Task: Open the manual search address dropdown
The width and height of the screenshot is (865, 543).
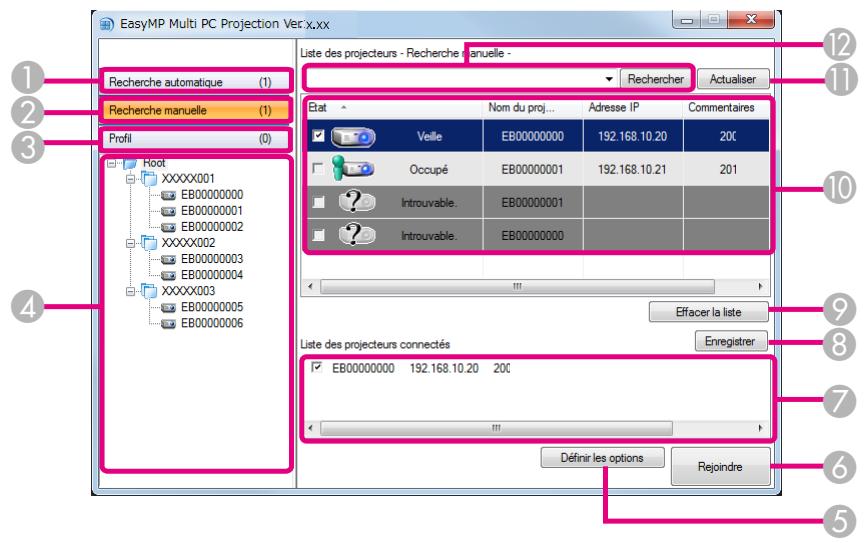Action: (608, 79)
